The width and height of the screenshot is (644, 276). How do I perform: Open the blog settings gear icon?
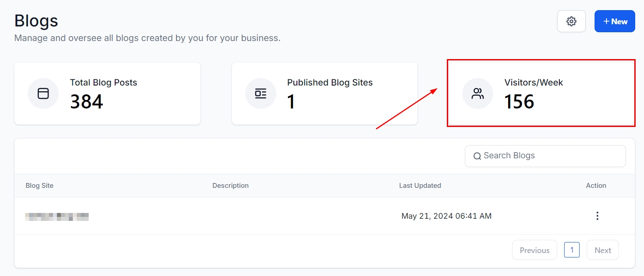pyautogui.click(x=571, y=21)
